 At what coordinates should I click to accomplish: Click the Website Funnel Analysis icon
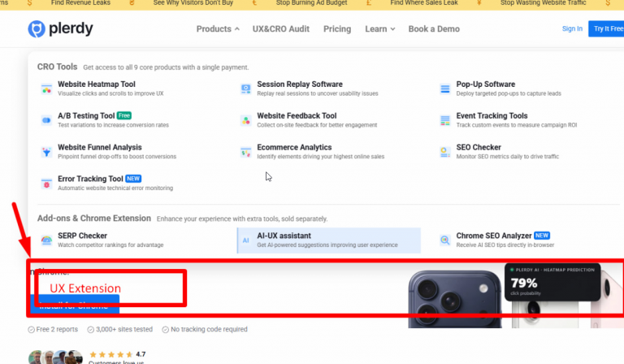[x=46, y=152]
